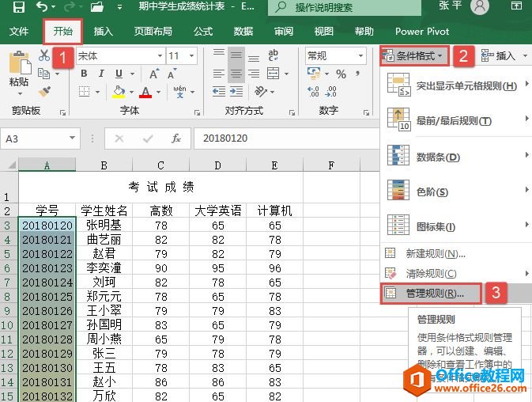Open the 文件 tab
The height and width of the screenshot is (402, 532).
[x=19, y=32]
